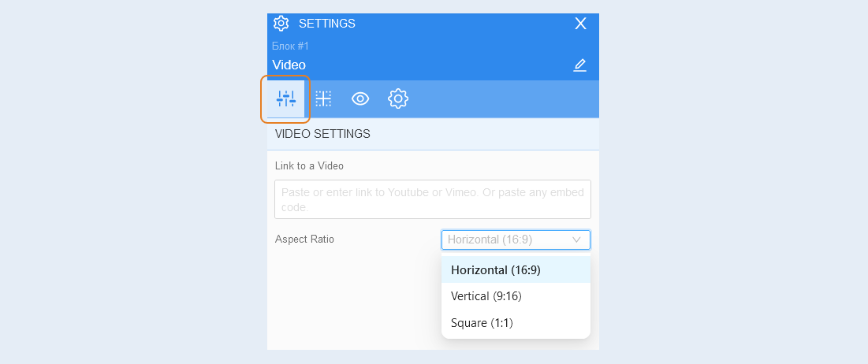Open the Aspect Ratio combo box
This screenshot has height=364, width=868.
click(x=516, y=240)
